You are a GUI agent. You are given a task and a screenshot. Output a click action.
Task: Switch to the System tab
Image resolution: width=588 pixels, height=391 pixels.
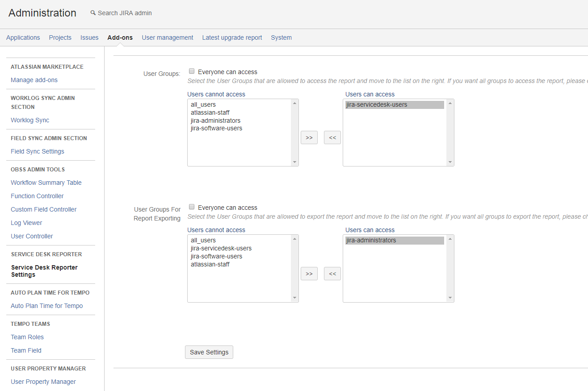coord(281,37)
